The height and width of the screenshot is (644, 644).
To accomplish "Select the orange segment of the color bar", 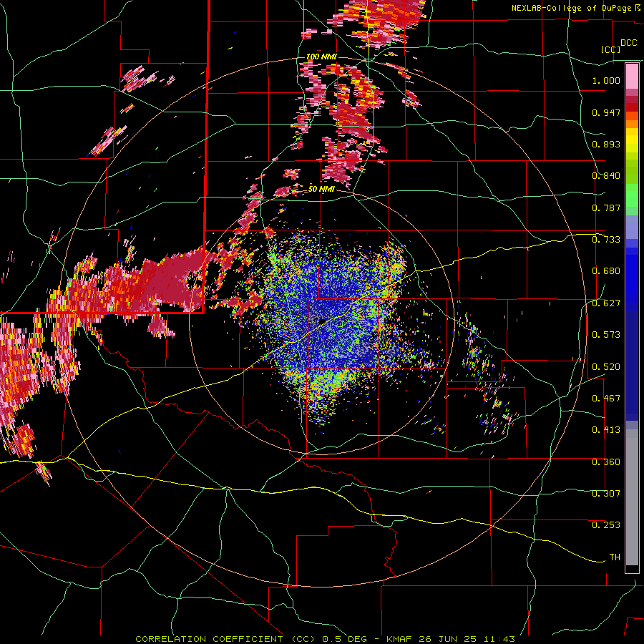I will pos(632,120).
